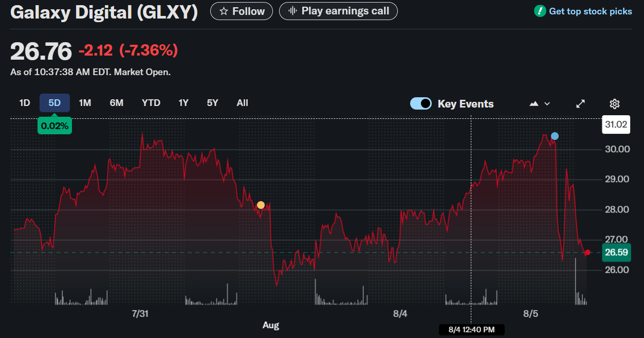This screenshot has width=644, height=338.
Task: Open chart type dropdown chevron
Action: point(547,104)
